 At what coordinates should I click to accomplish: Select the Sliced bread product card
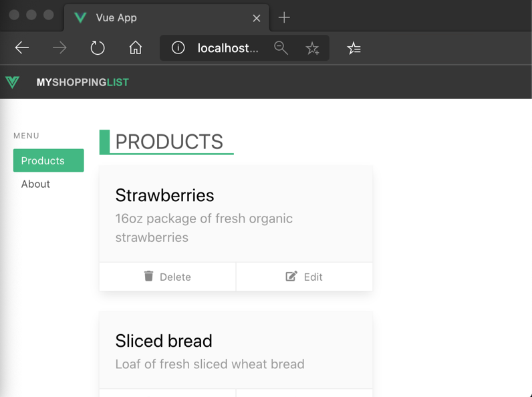point(235,351)
